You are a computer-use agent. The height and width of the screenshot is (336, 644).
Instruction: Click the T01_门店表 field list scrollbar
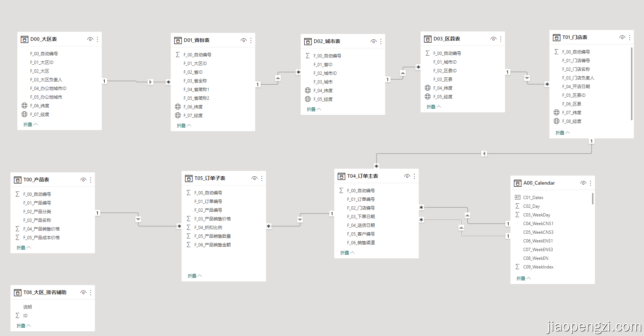point(632,84)
